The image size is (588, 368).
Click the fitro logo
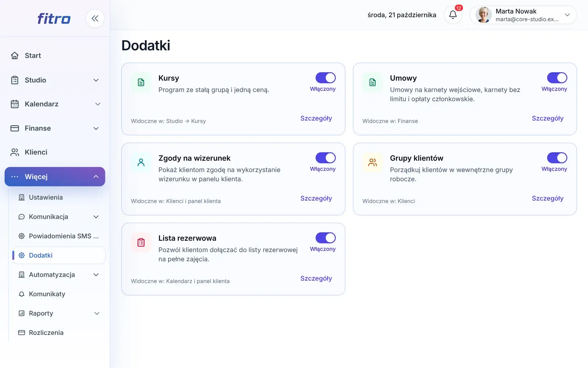[x=54, y=18]
